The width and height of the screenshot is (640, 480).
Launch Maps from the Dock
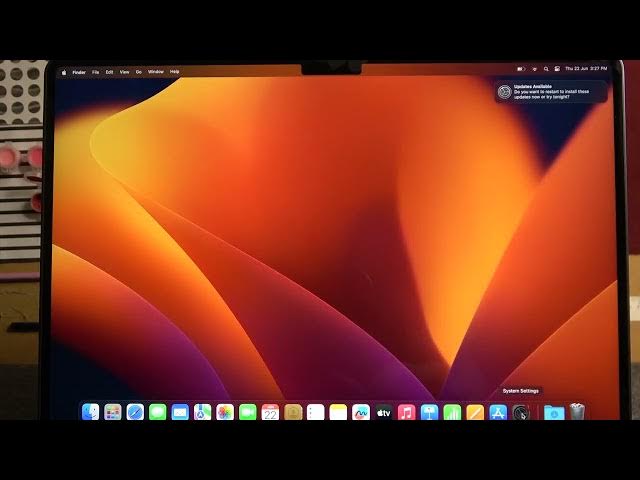[x=202, y=412]
